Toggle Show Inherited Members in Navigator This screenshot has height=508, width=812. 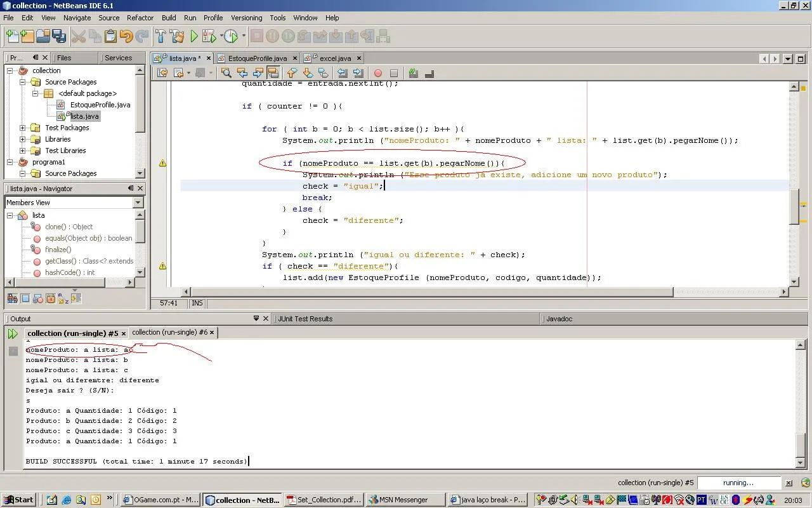click(x=12, y=298)
